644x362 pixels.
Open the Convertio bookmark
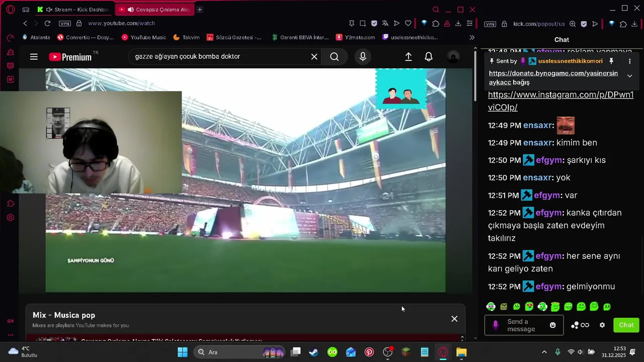pos(86,37)
